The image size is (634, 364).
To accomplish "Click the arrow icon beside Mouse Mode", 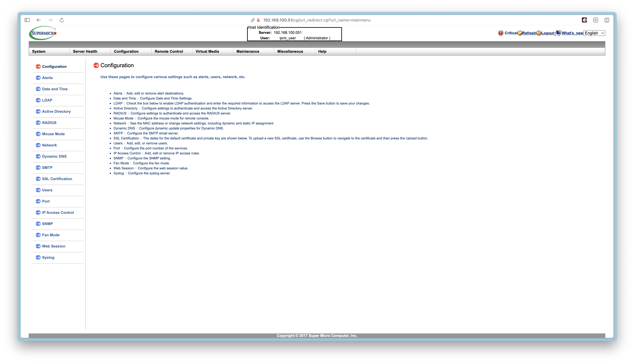I will (x=38, y=134).
